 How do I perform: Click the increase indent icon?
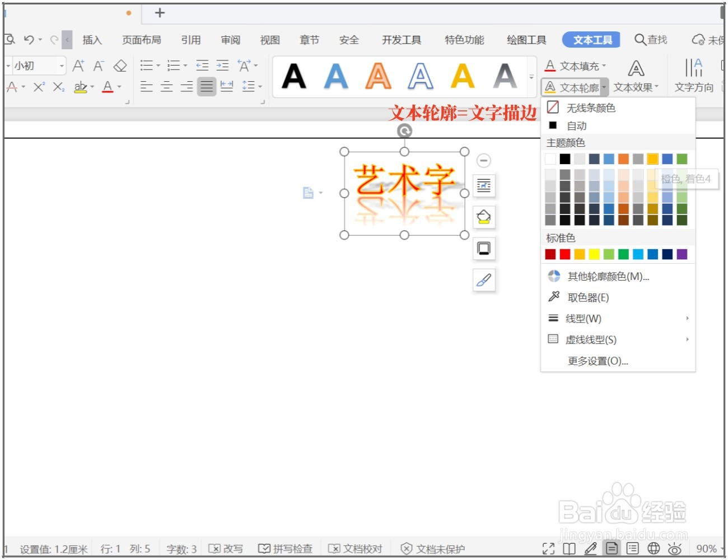222,66
